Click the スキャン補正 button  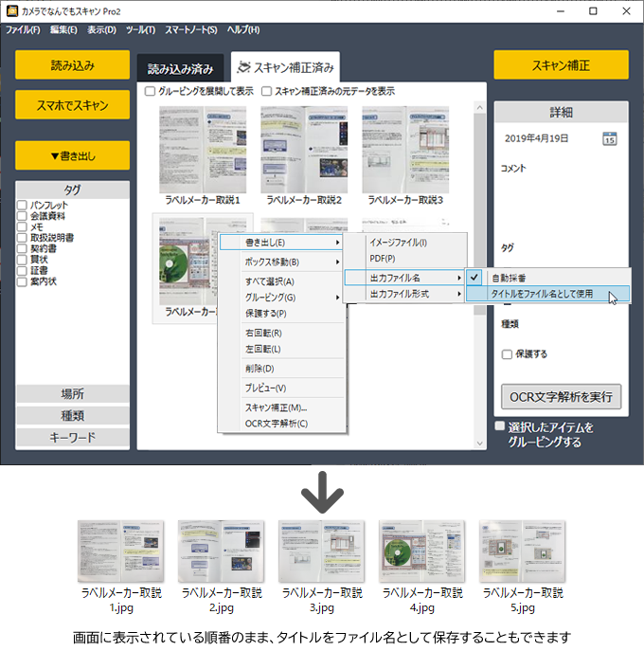[x=561, y=65]
